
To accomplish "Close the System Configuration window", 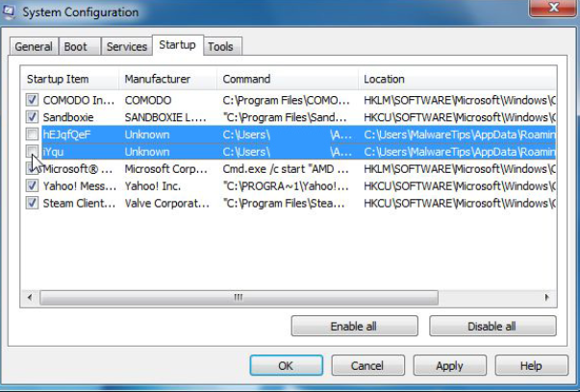I will (553, 8).
